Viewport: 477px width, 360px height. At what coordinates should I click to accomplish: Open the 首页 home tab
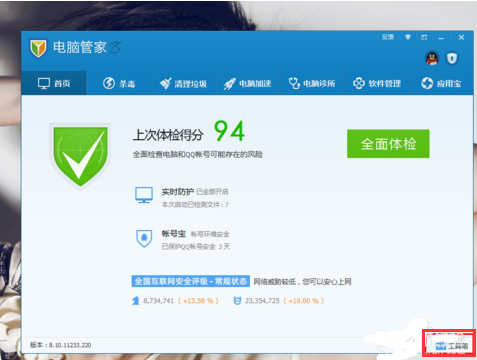[54, 83]
